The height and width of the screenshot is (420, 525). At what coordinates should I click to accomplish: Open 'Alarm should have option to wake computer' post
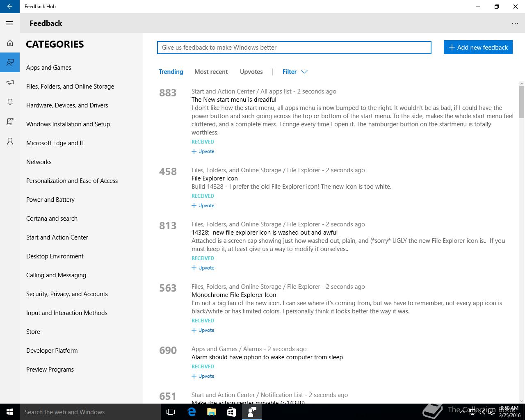pos(267,357)
